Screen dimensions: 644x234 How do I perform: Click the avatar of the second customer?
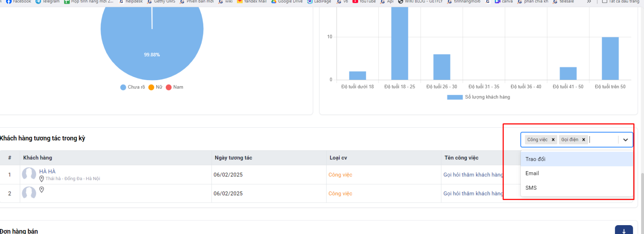[29, 193]
